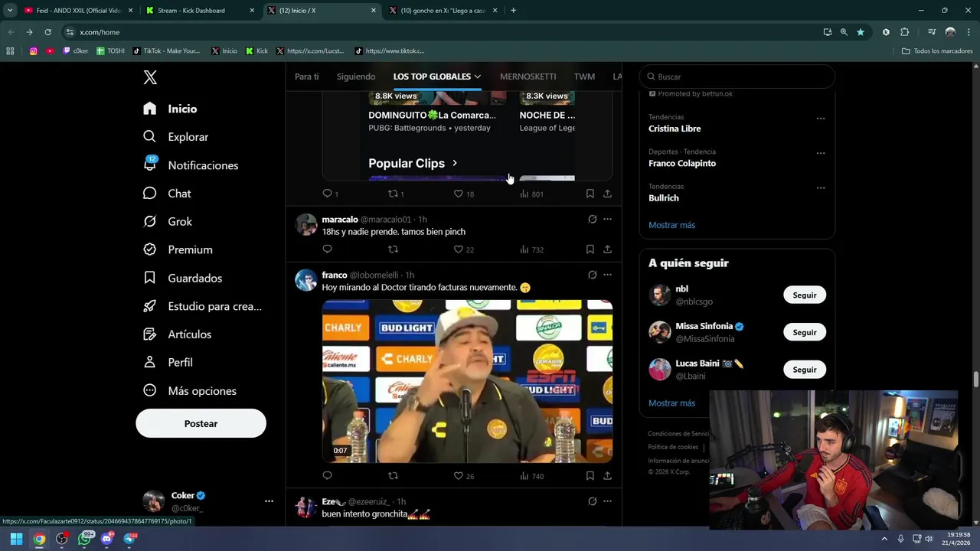
Task: Bookmark maracalo's post
Action: [x=590, y=249]
